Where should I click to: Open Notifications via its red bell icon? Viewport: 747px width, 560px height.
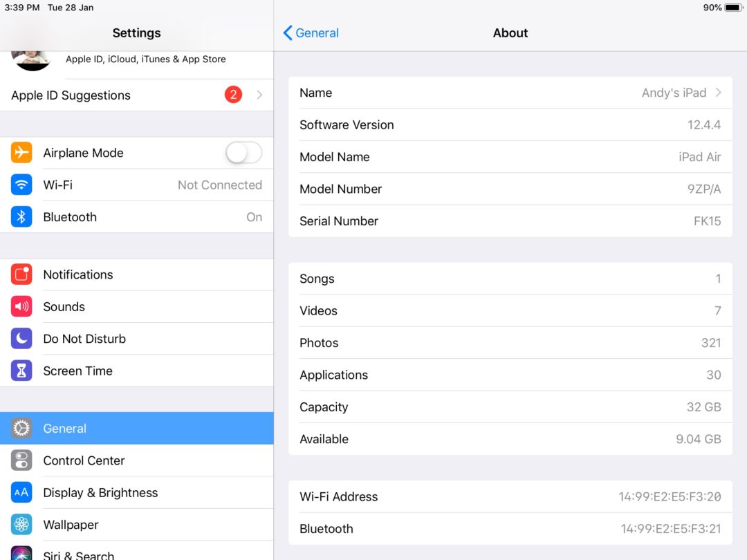pyautogui.click(x=21, y=274)
